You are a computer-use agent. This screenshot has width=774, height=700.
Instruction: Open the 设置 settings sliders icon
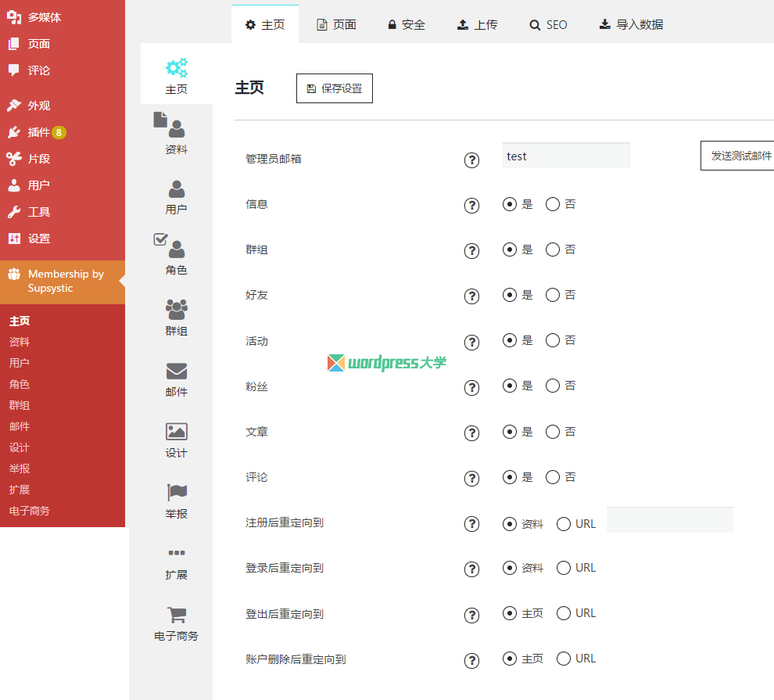point(14,239)
